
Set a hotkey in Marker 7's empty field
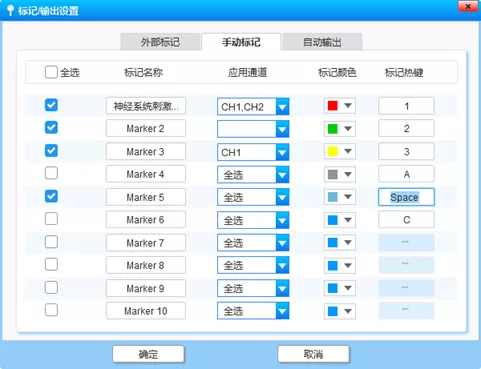(406, 243)
